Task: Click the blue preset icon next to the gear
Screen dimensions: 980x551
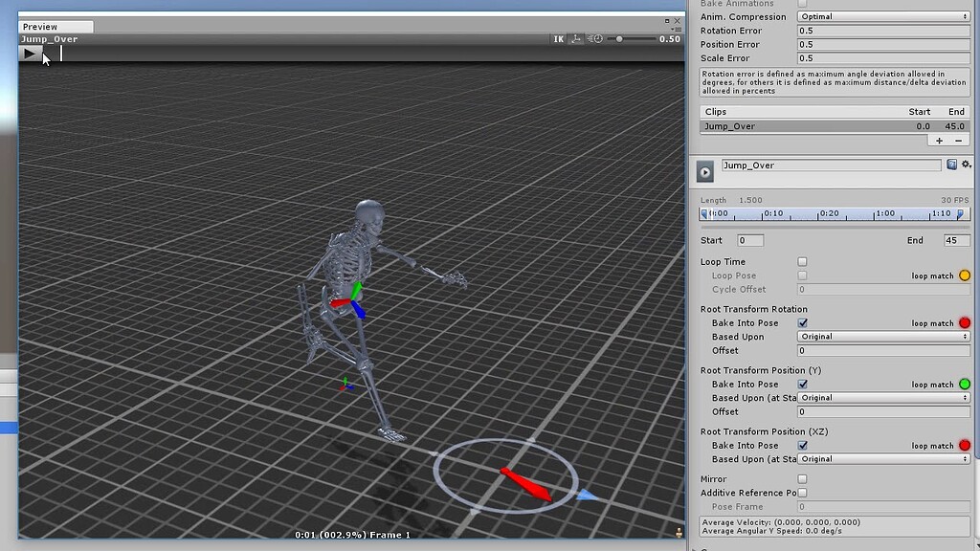Action: (950, 165)
